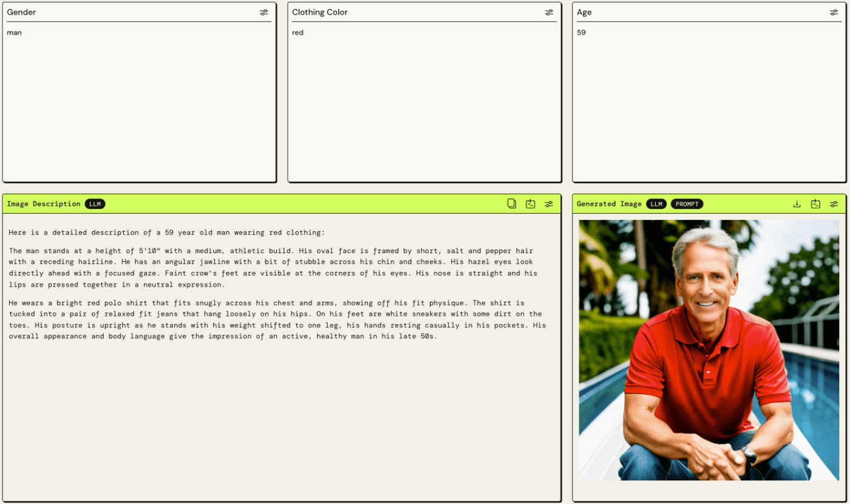
Task: Click the Clothing Color field containing 'red'
Action: tap(424, 101)
